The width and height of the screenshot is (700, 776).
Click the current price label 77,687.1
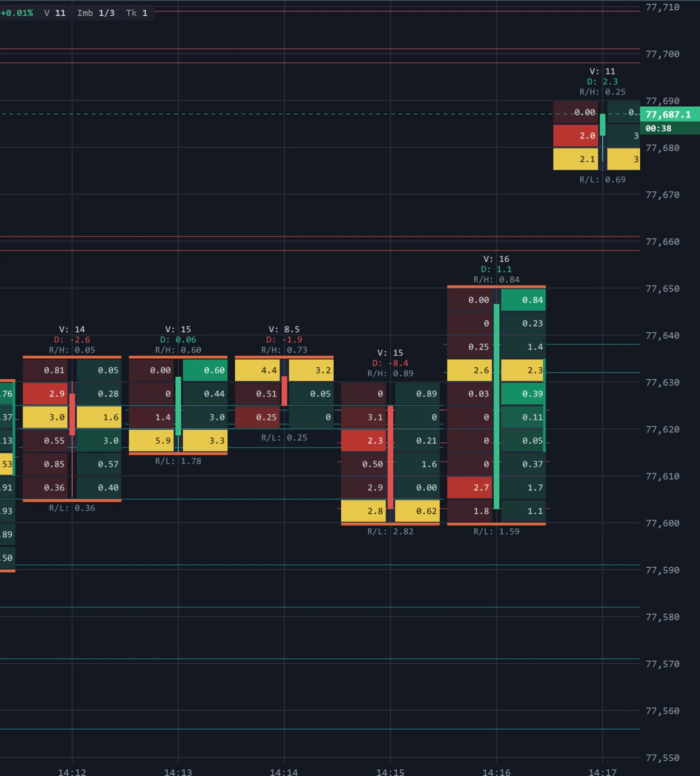[x=670, y=114]
